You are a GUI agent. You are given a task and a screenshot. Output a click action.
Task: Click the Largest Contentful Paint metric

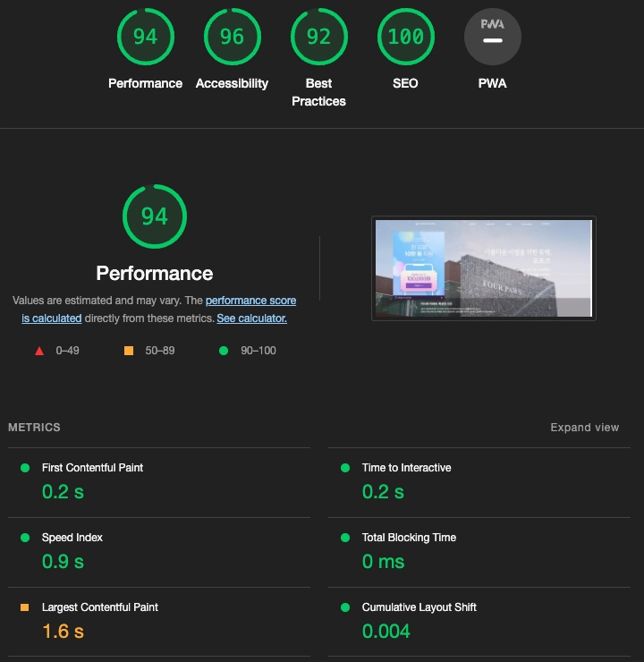click(x=159, y=622)
